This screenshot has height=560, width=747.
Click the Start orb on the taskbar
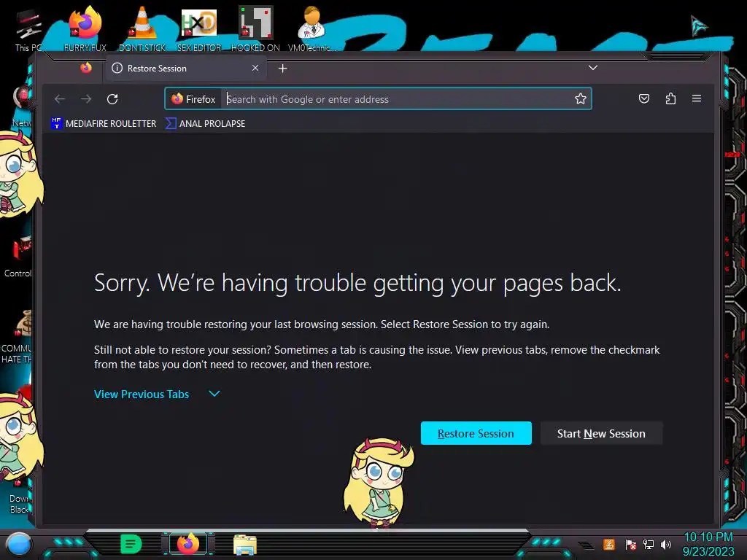pos(19,544)
